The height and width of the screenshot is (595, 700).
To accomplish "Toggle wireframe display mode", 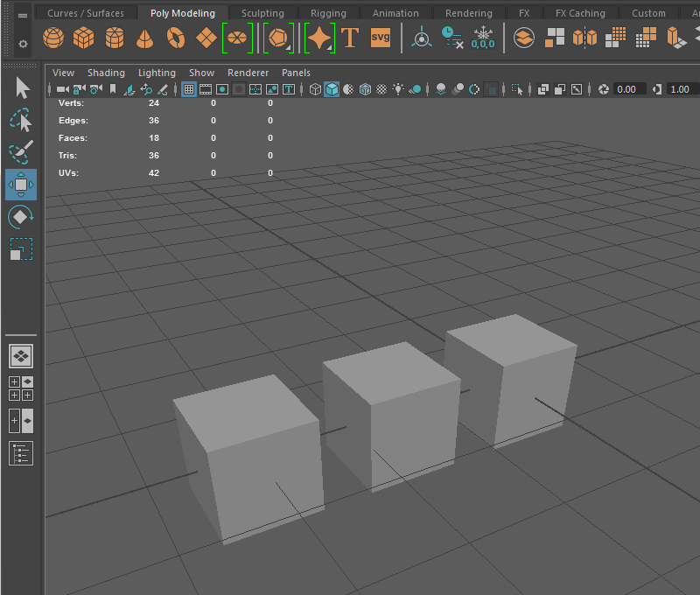I will click(x=315, y=90).
